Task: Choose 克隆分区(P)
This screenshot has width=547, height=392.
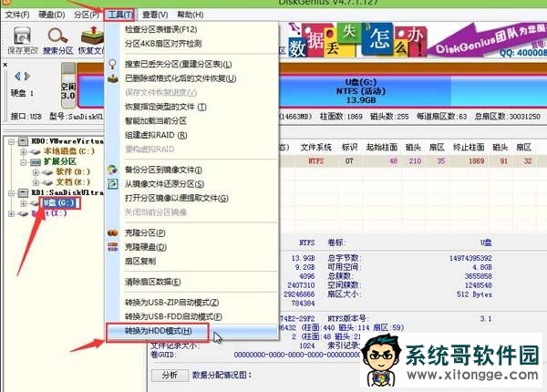Action: (145, 232)
